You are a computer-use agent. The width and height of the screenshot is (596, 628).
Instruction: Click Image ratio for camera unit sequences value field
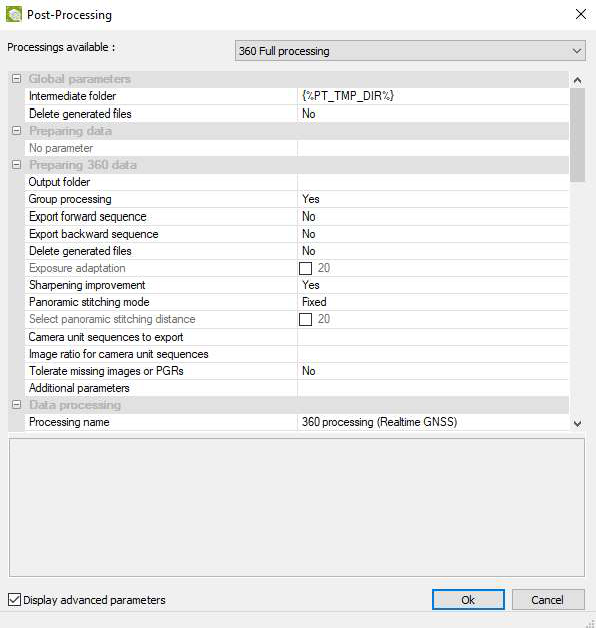[433, 354]
